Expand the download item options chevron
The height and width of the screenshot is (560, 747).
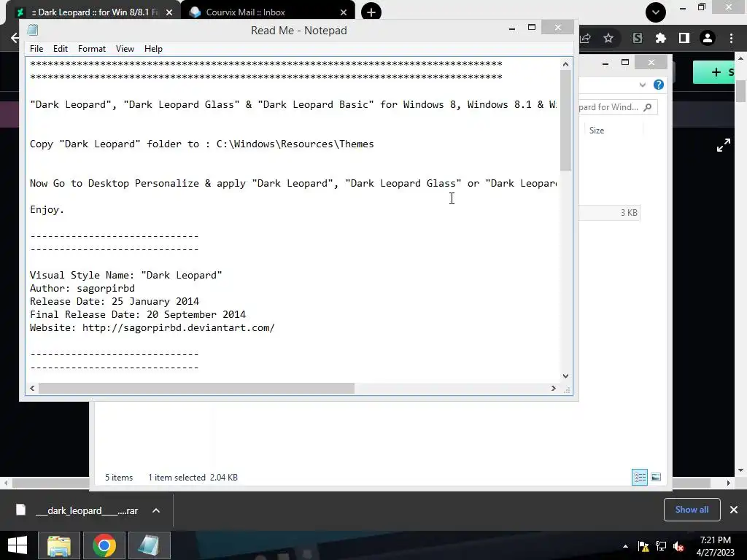[156, 510]
